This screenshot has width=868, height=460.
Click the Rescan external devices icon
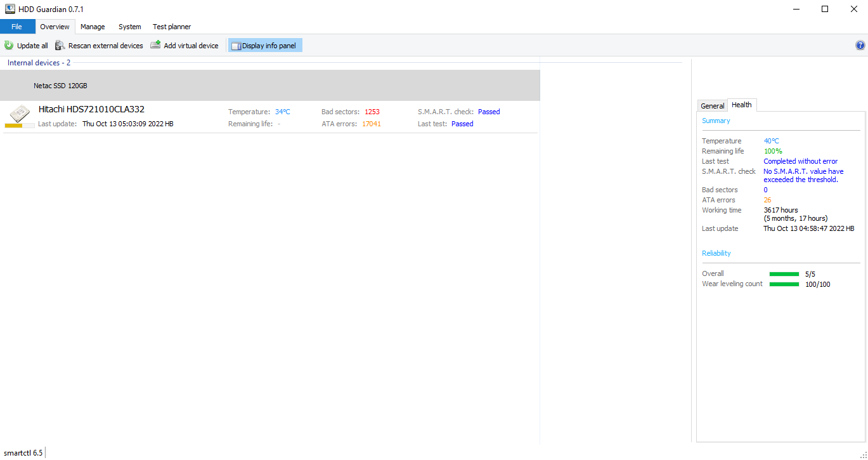pos(60,46)
